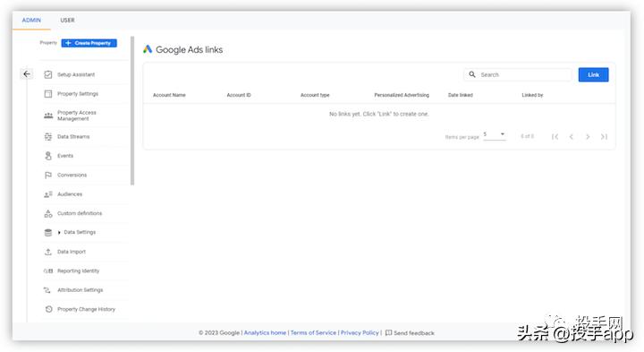Open Events menu item
The height and width of the screenshot is (352, 644).
[x=65, y=156]
